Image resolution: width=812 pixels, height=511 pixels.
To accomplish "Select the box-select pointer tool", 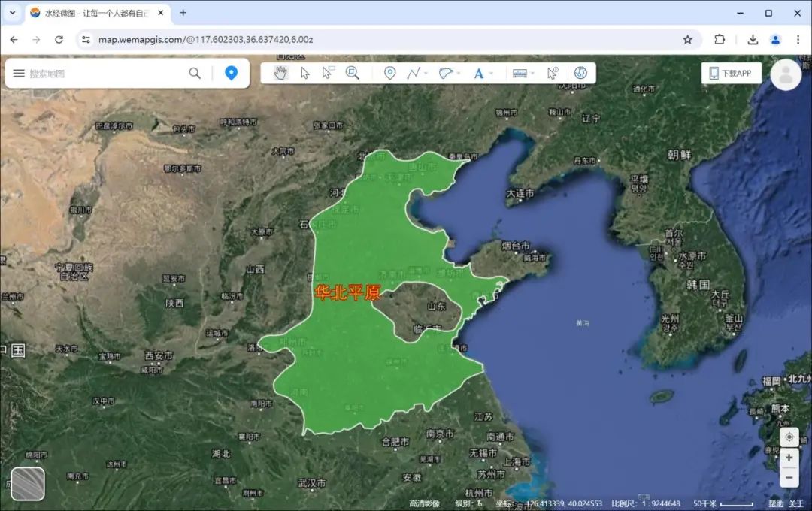I will (x=327, y=73).
